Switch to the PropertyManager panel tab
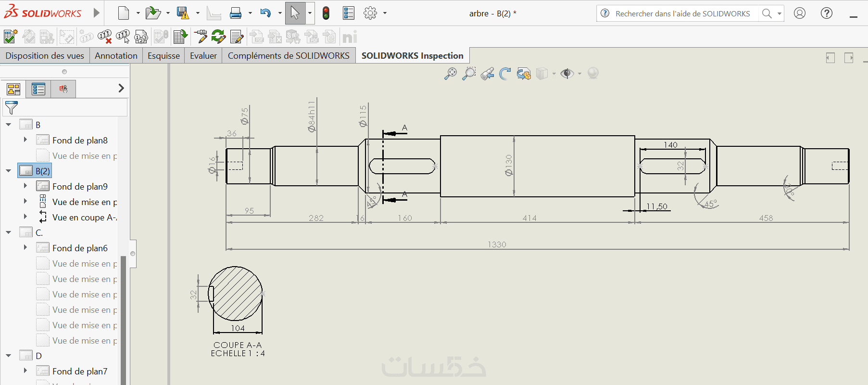868x385 pixels. click(x=38, y=89)
